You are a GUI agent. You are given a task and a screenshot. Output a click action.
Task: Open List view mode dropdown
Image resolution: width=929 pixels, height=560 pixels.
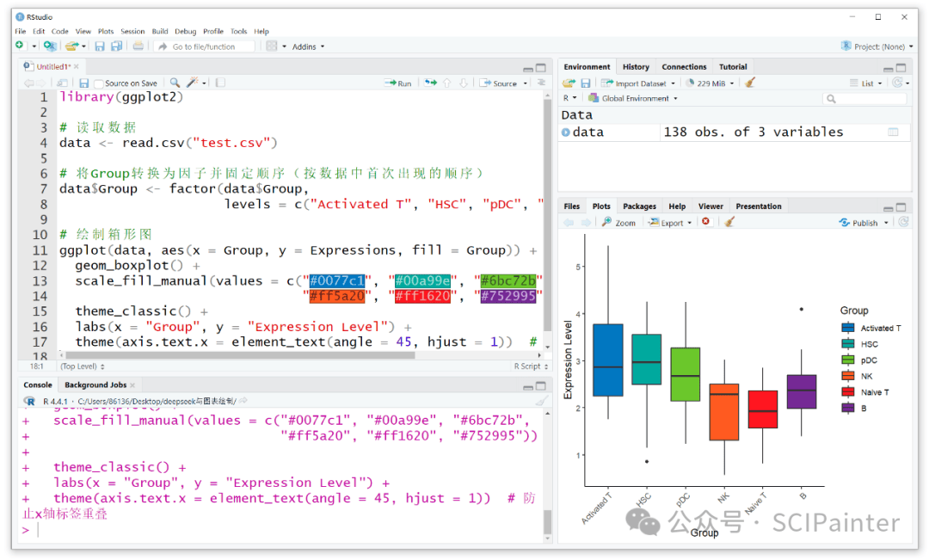[865, 83]
